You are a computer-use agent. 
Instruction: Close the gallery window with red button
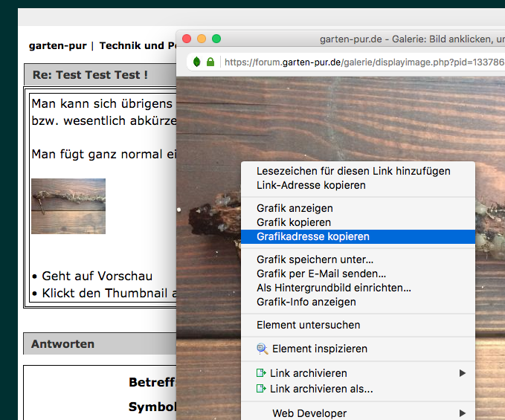187,39
